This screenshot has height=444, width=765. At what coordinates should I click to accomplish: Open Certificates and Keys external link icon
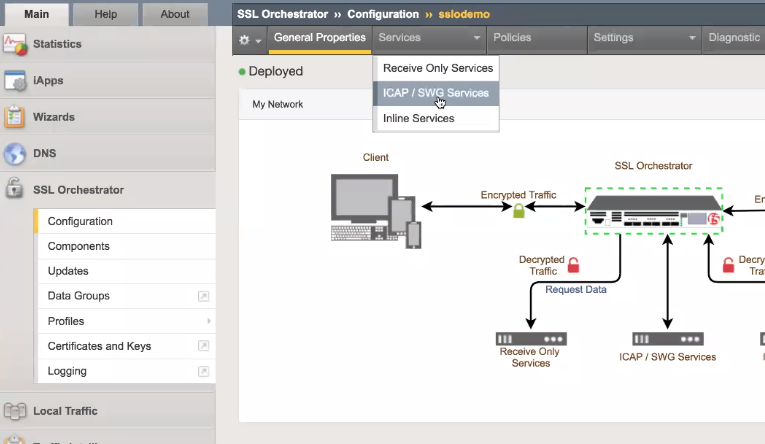coord(203,346)
